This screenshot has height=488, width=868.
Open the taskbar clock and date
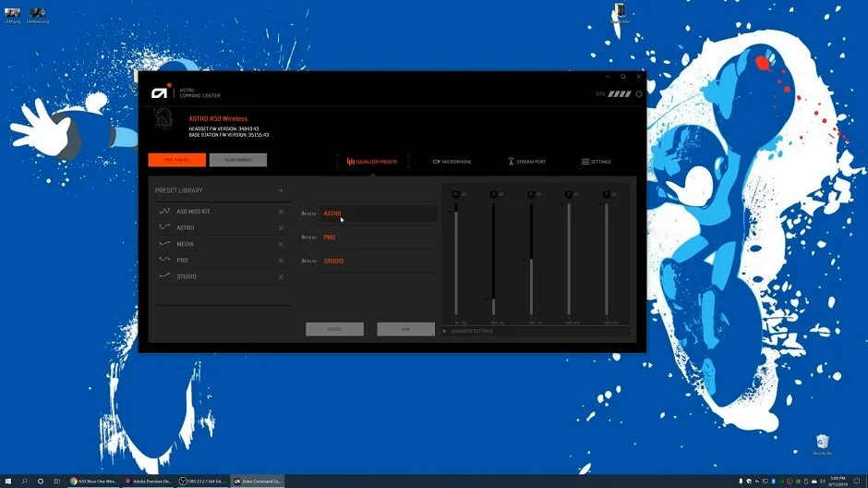point(838,482)
